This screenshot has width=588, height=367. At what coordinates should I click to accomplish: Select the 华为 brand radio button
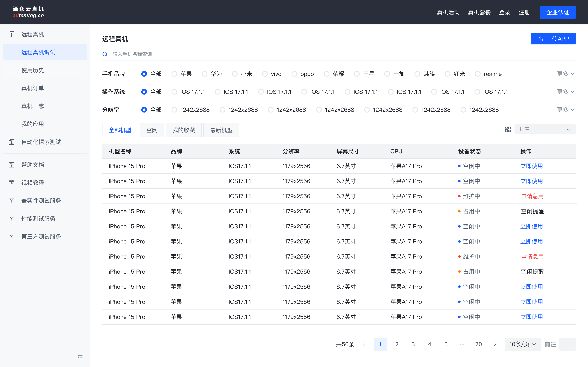205,74
